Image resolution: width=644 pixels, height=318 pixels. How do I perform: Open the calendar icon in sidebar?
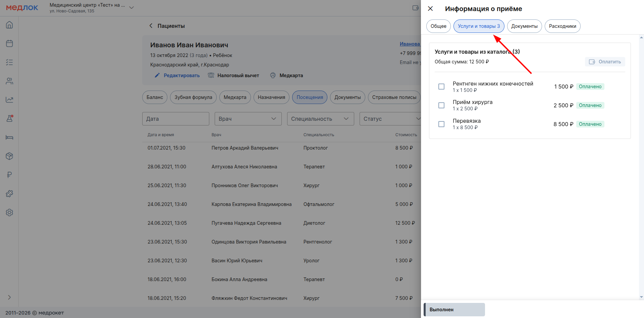click(x=9, y=44)
